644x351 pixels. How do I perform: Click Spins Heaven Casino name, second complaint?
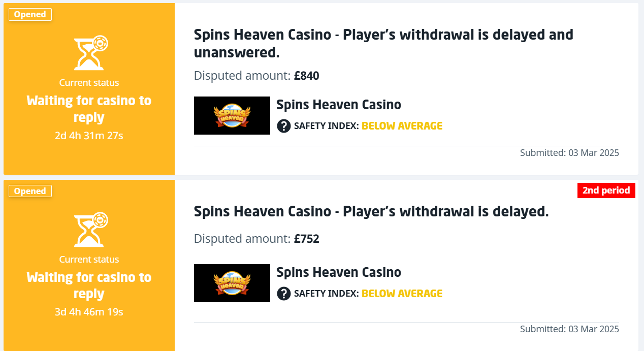(339, 273)
